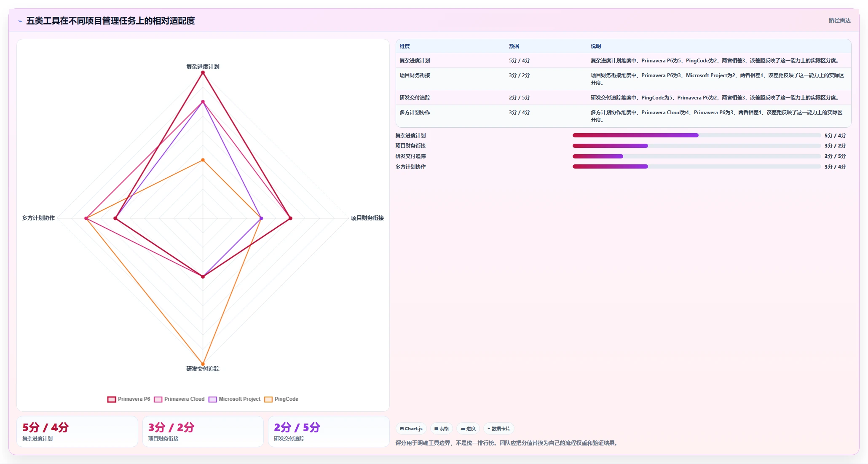
Task: Click the 进度 tag chip
Action: tap(468, 429)
